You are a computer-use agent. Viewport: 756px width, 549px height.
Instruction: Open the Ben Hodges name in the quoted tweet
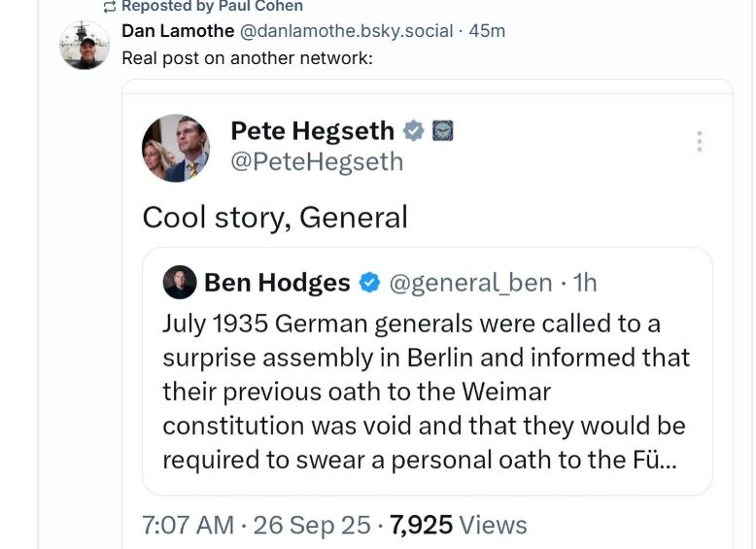pos(277,283)
